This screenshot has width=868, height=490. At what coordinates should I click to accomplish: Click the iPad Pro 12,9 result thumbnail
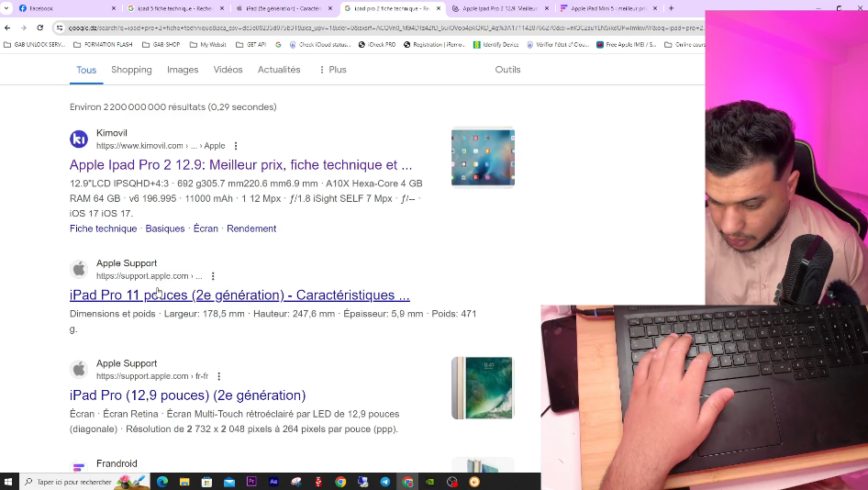(483, 387)
